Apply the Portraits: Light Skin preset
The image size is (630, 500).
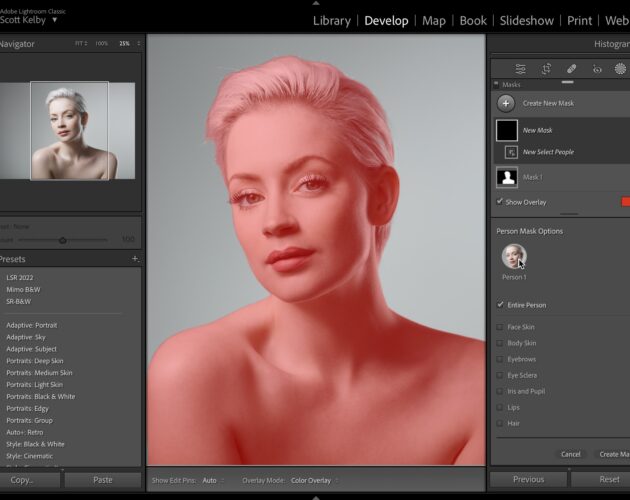click(x=35, y=385)
